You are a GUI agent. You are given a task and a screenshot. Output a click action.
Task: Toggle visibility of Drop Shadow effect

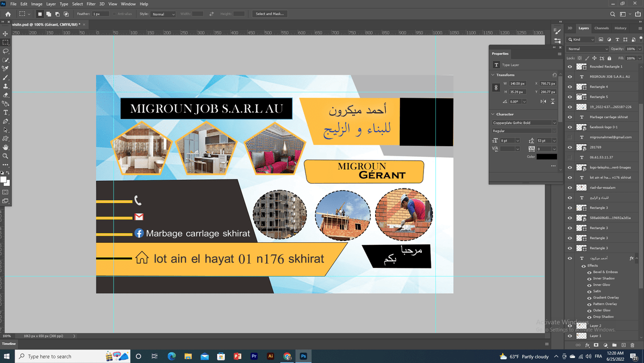point(589,317)
